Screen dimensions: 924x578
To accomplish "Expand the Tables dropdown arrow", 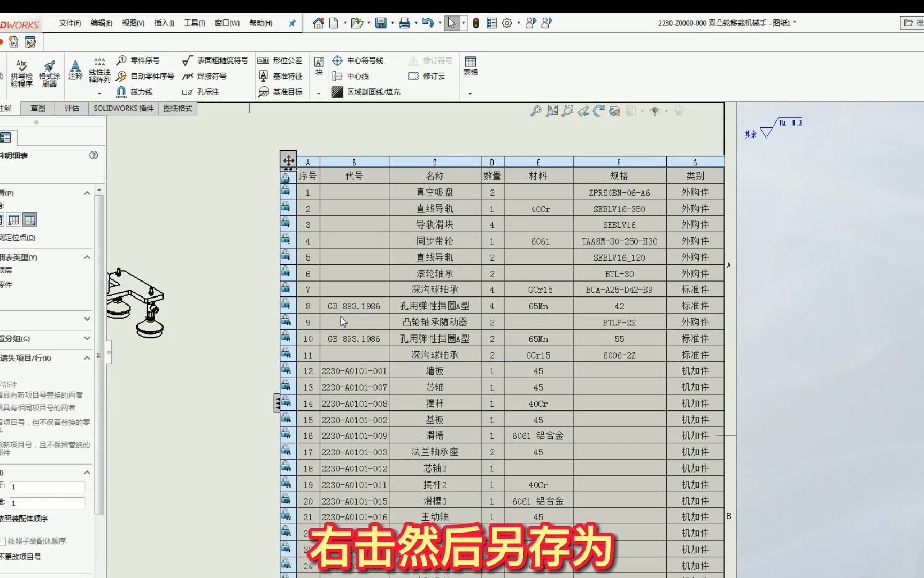I will click(471, 94).
